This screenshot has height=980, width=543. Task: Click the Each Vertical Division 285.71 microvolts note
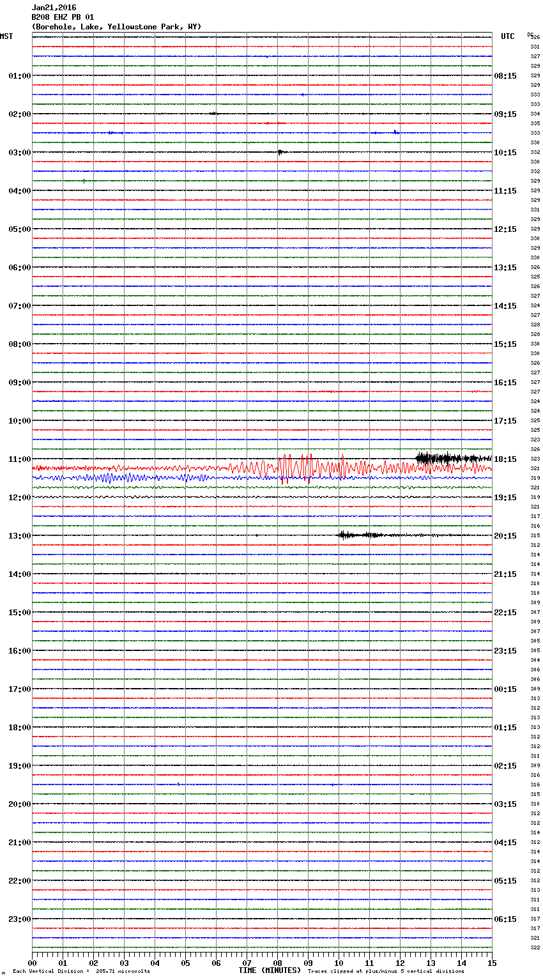(x=81, y=971)
